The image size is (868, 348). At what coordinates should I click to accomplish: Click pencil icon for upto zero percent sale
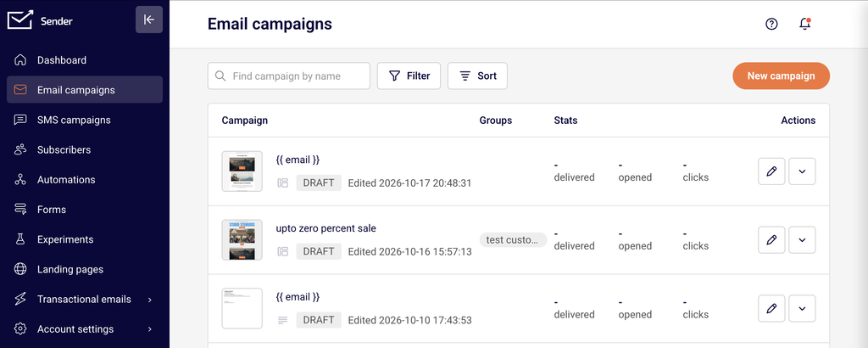pos(771,240)
